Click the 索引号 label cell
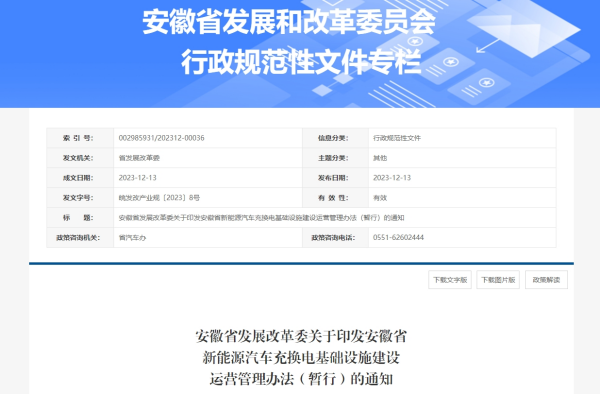The height and width of the screenshot is (394, 600). click(x=80, y=138)
